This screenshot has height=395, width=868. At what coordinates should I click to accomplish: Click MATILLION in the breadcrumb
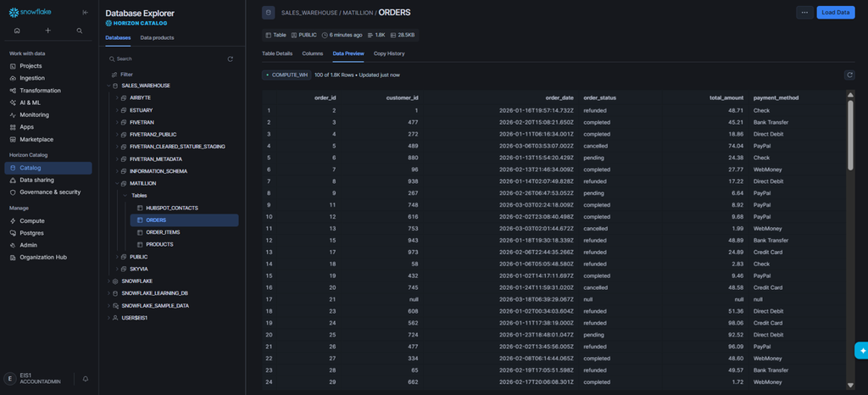click(x=358, y=13)
